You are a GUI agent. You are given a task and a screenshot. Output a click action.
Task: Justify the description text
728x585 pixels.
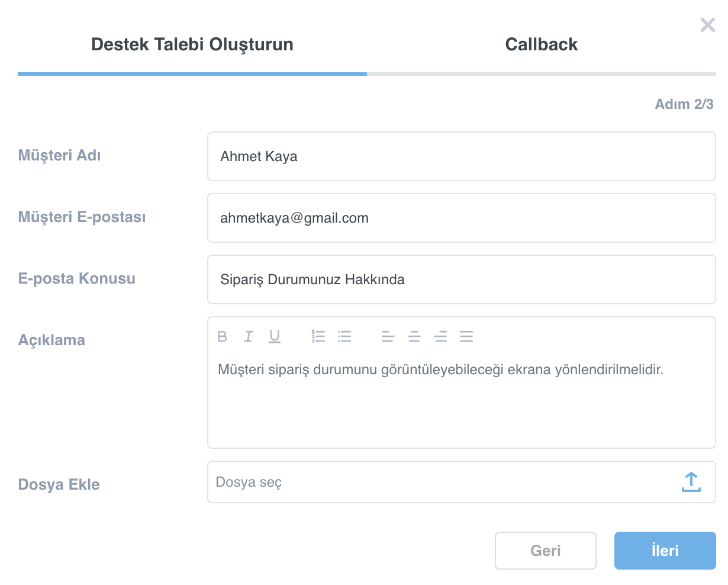[x=466, y=337]
